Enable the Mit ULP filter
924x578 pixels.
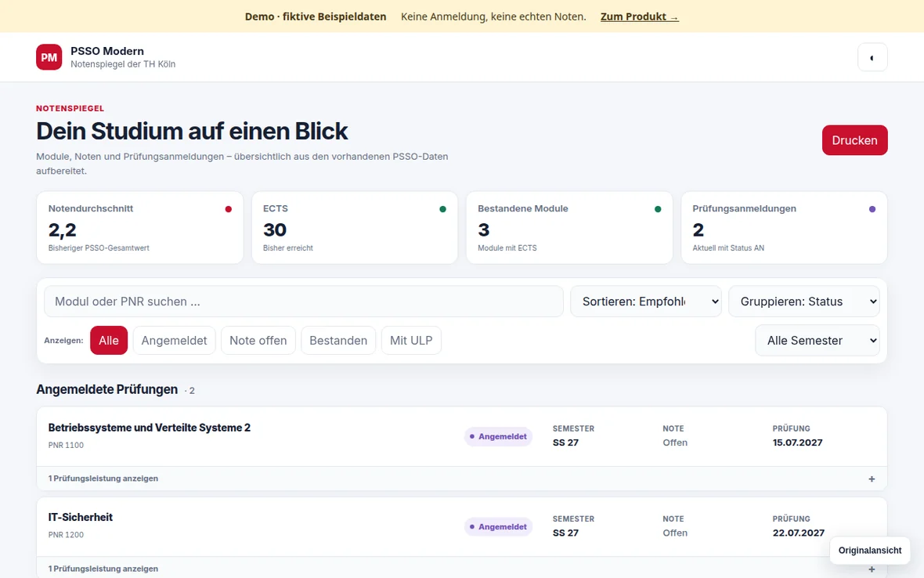(411, 341)
